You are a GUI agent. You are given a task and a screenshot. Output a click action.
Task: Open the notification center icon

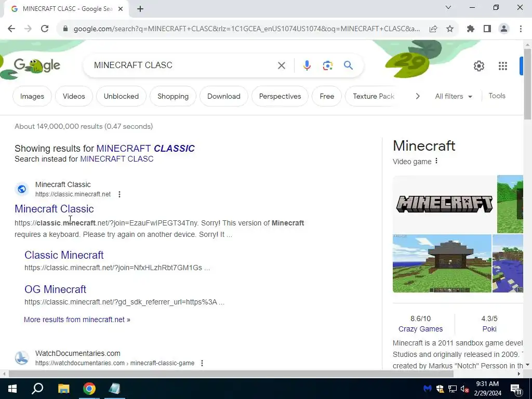tap(516, 389)
